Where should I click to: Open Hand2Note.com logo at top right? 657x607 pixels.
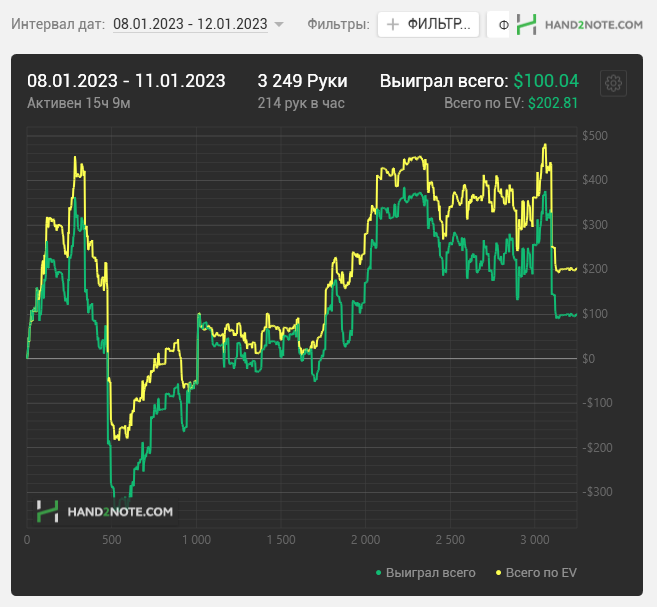tap(579, 24)
